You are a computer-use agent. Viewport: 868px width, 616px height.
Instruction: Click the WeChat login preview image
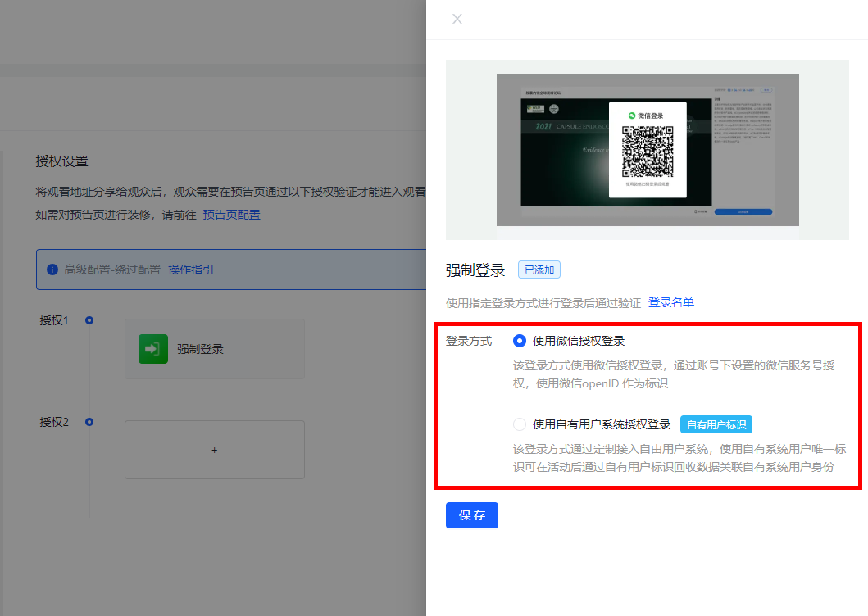click(x=648, y=150)
